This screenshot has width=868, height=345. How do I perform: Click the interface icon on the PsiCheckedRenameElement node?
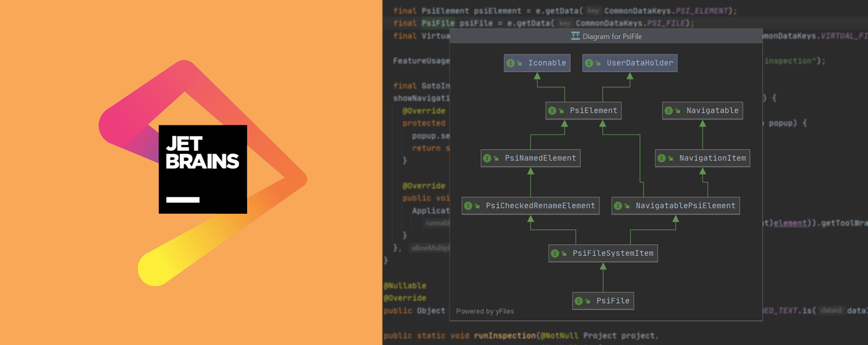point(468,206)
